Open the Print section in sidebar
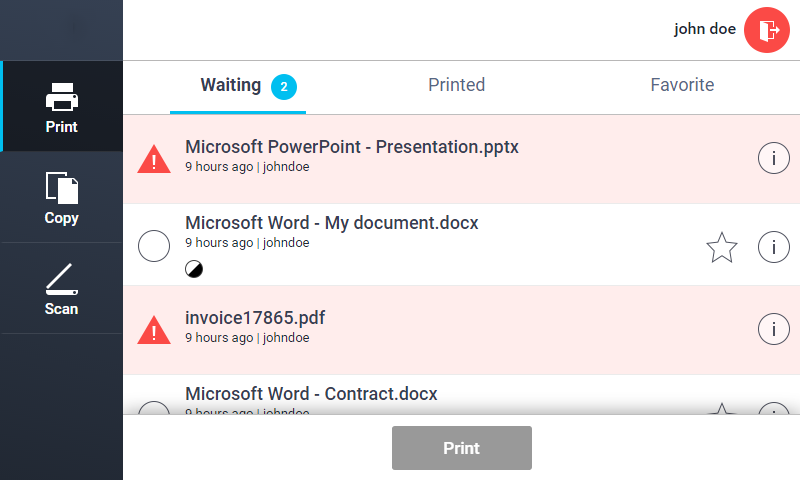Viewport: 800px width, 480px height. pyautogui.click(x=61, y=107)
